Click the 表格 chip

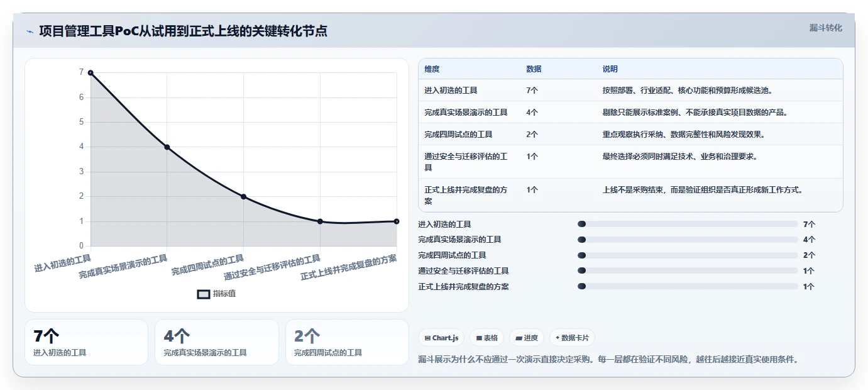[x=487, y=338]
